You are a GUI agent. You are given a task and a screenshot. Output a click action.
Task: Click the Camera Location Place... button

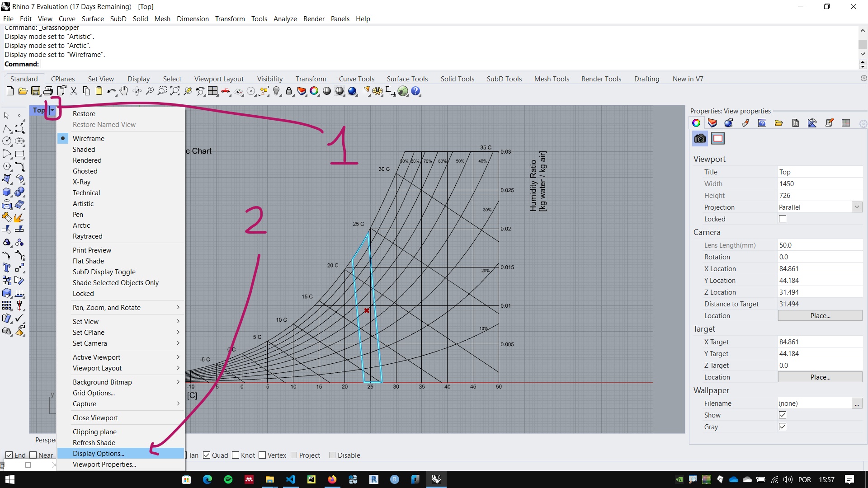point(820,315)
